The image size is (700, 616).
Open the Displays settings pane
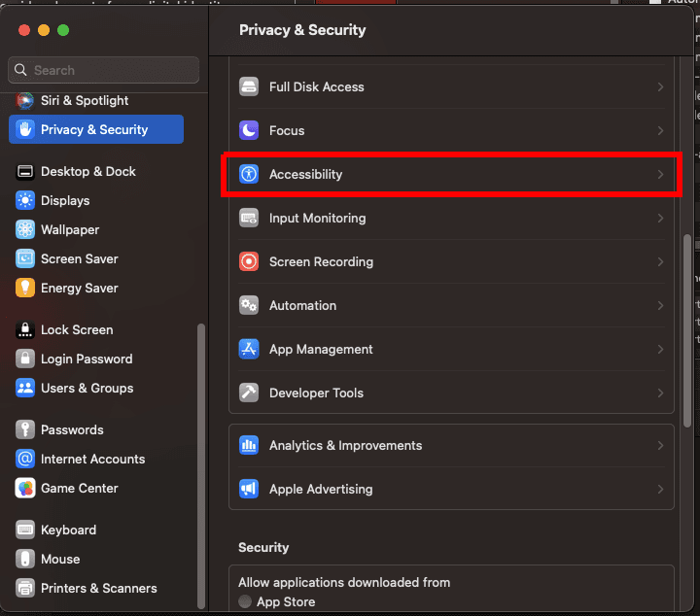tap(96, 200)
